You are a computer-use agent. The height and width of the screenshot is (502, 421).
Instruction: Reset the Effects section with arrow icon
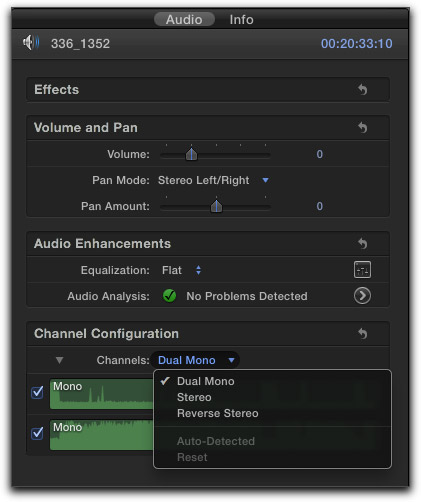(362, 89)
